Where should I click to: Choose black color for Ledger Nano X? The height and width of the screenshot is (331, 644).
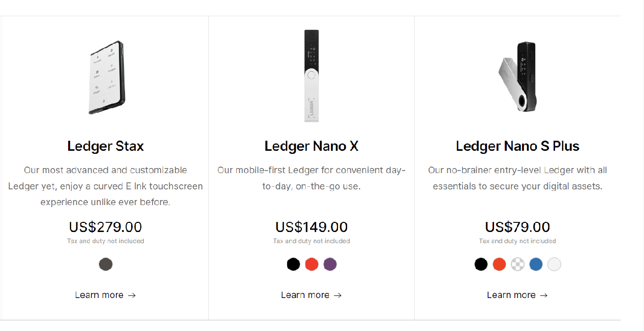[x=293, y=264]
